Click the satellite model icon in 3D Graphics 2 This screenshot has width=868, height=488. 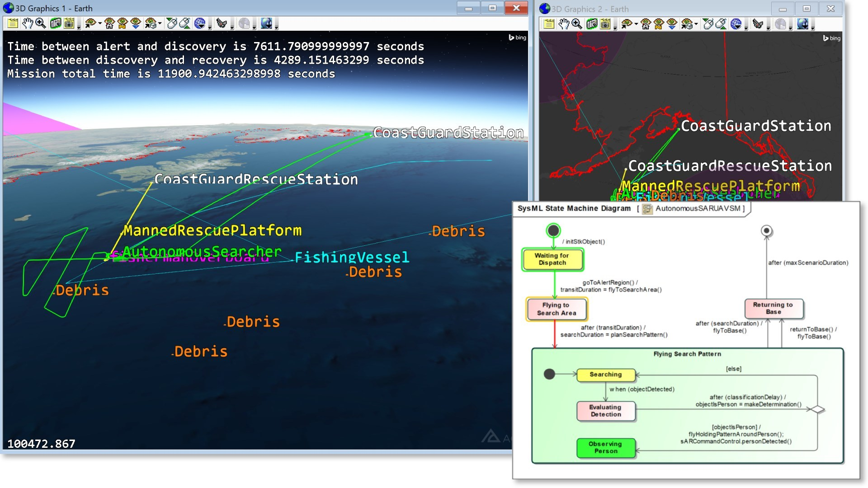[758, 24]
